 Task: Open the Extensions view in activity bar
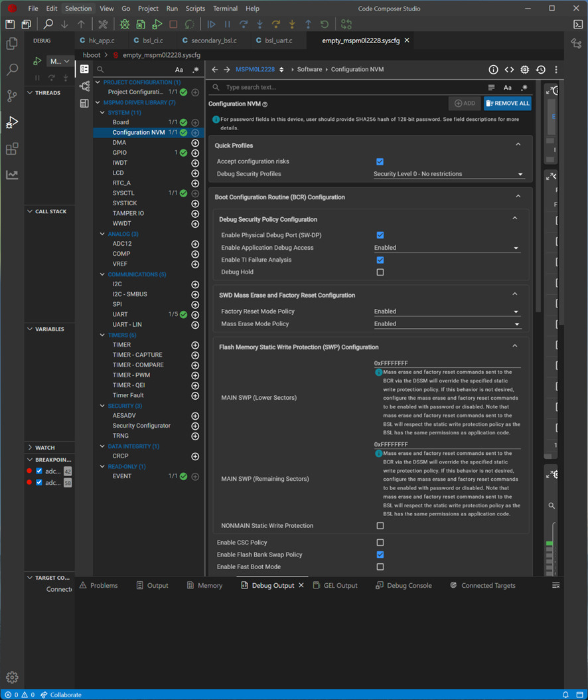[12, 148]
